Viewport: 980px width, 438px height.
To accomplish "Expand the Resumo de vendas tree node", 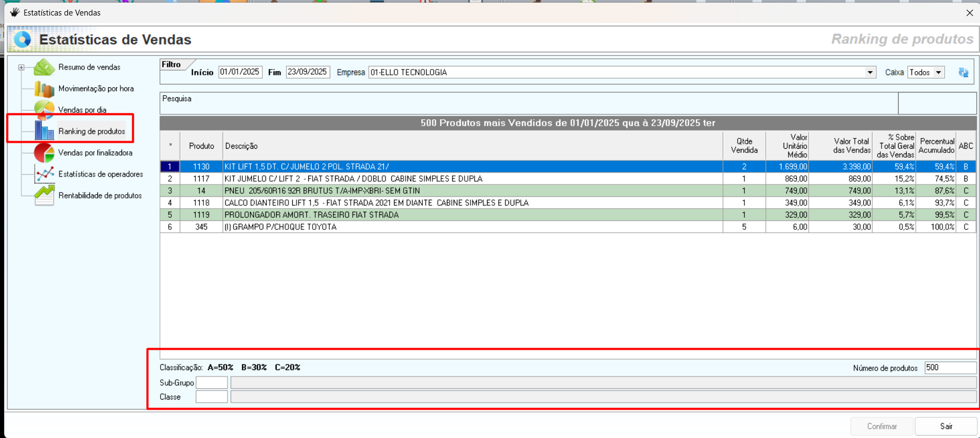I will (x=21, y=67).
